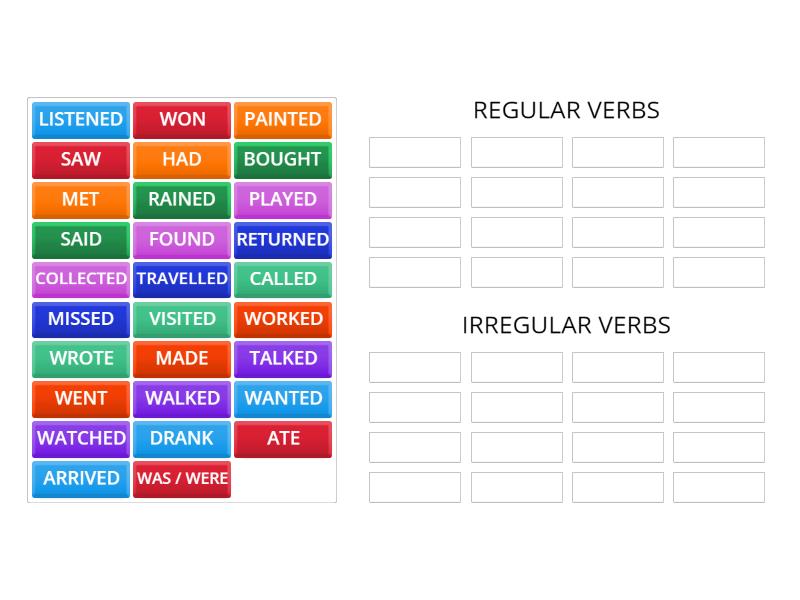Click the REGULAR VERBS heading
The height and width of the screenshot is (600, 800).
566,110
